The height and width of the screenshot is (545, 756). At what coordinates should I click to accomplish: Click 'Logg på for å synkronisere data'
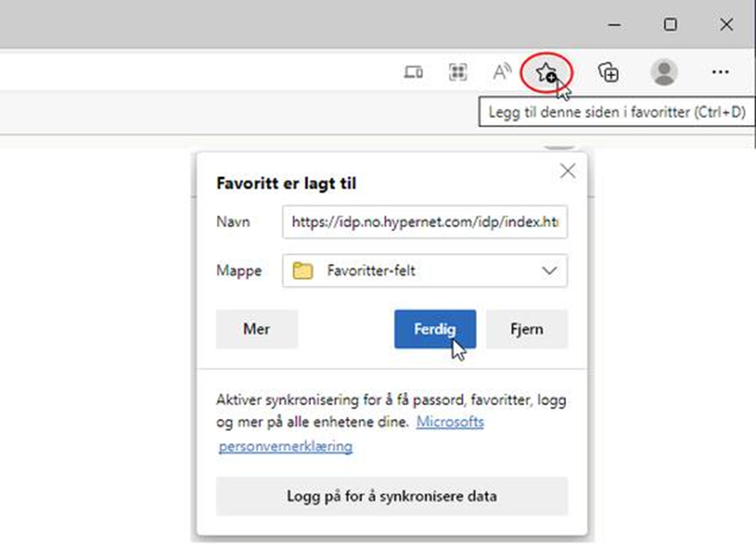[391, 497]
